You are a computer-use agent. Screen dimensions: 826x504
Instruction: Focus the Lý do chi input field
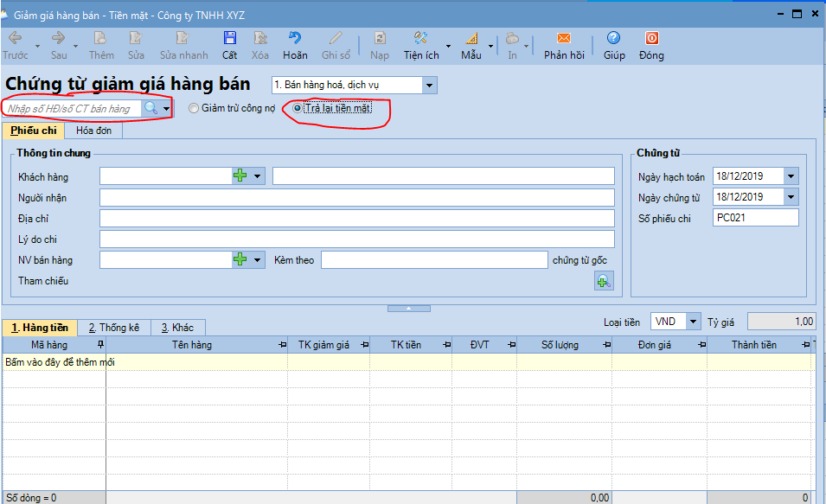point(357,239)
